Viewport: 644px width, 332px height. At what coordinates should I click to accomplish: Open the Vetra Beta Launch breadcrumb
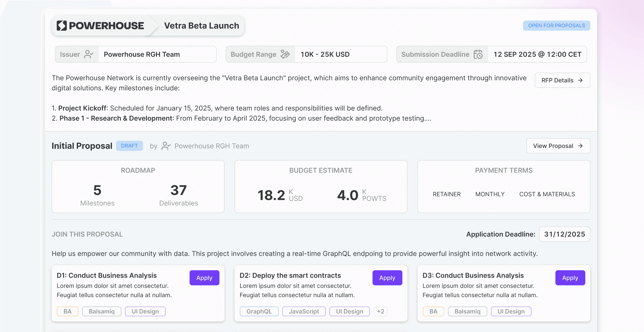(x=201, y=26)
